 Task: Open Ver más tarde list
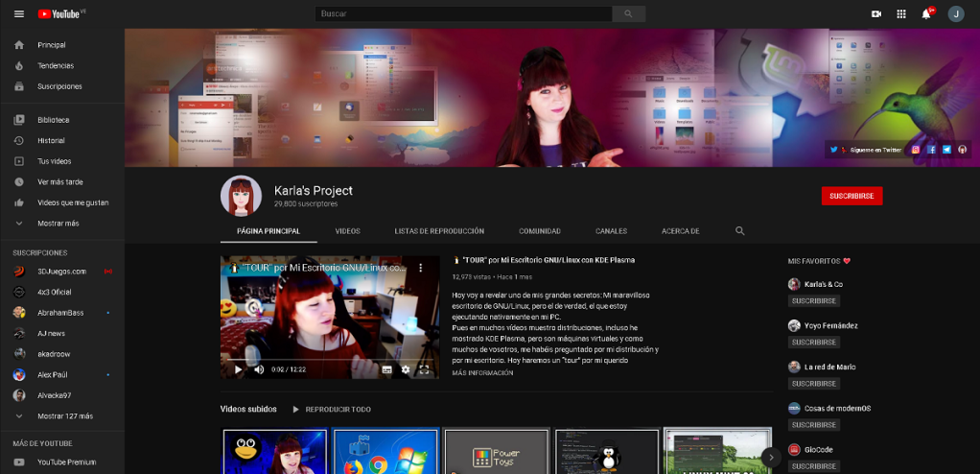click(62, 182)
